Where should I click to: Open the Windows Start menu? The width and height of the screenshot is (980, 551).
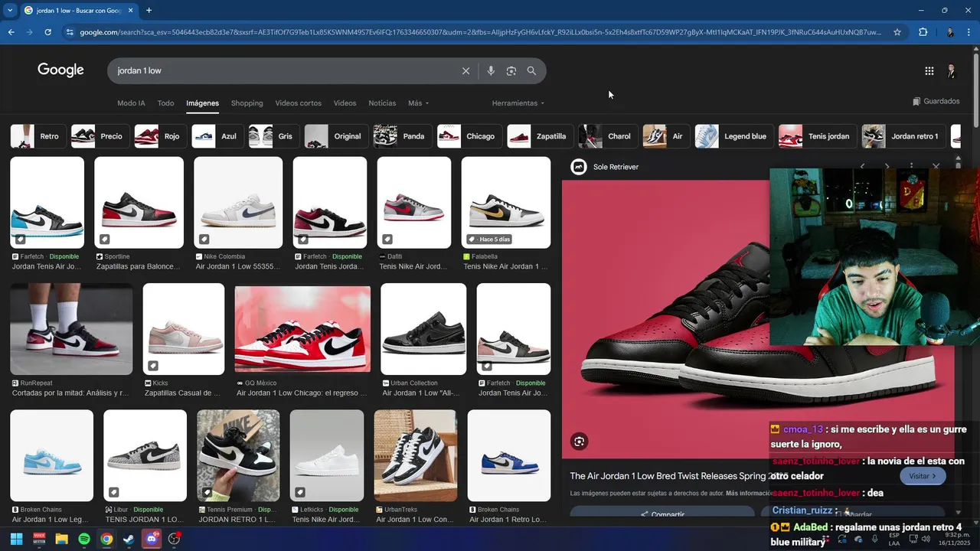17,539
